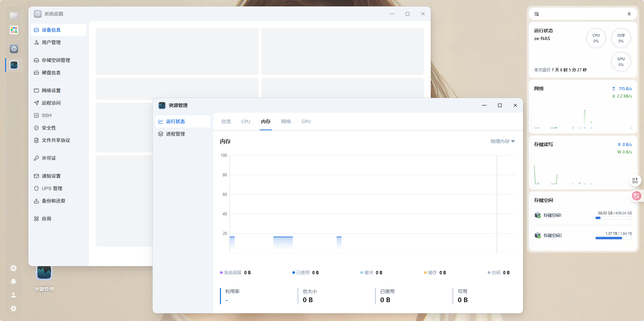The height and width of the screenshot is (321, 644).
Task: Switch to the CPU tab in resource manager
Action: point(246,121)
